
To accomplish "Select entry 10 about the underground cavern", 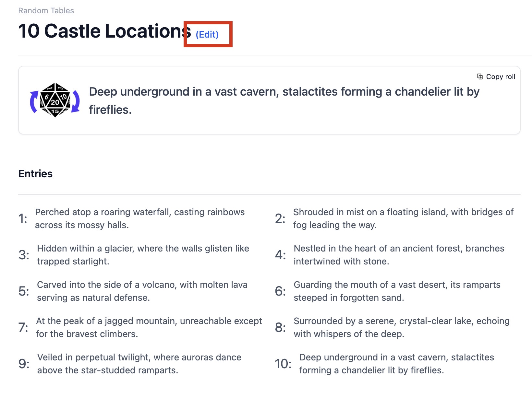I will click(x=396, y=364).
